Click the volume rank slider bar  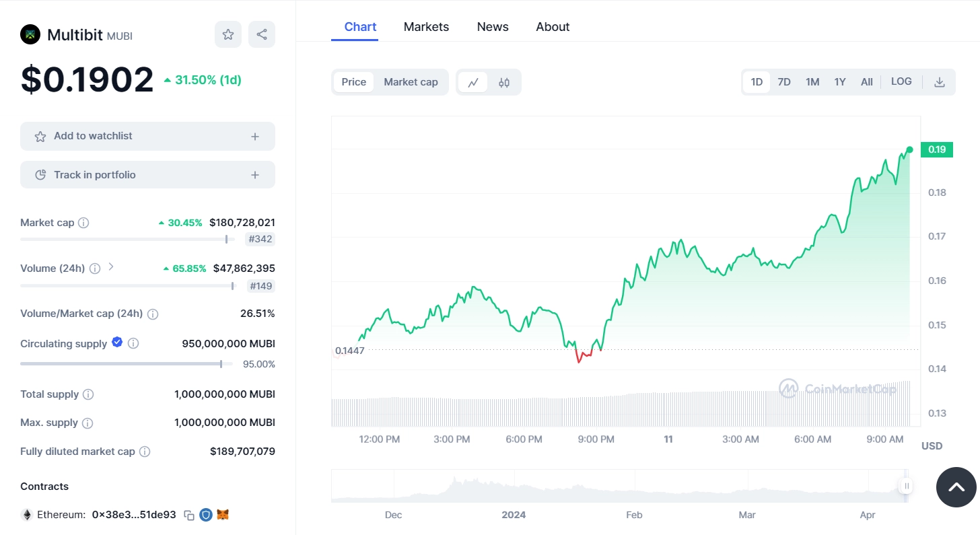127,286
